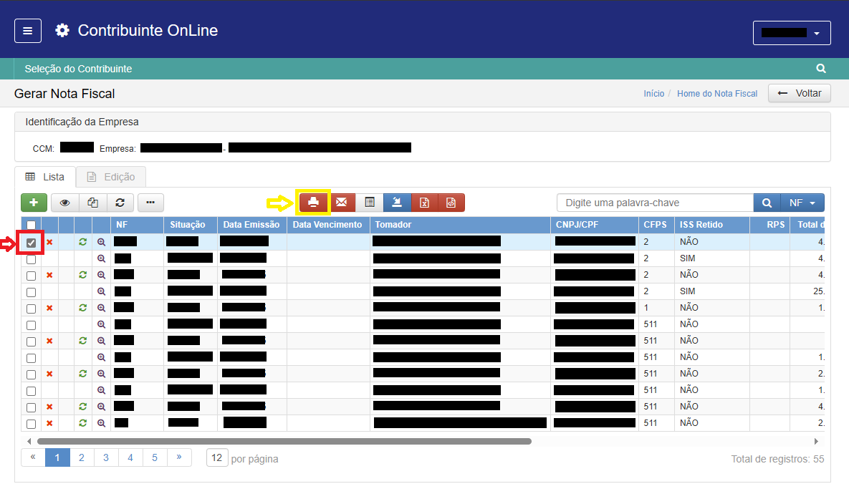Image resolution: width=849 pixels, height=504 pixels.
Task: Toggle the select-all checkbox in table header
Action: 31,225
